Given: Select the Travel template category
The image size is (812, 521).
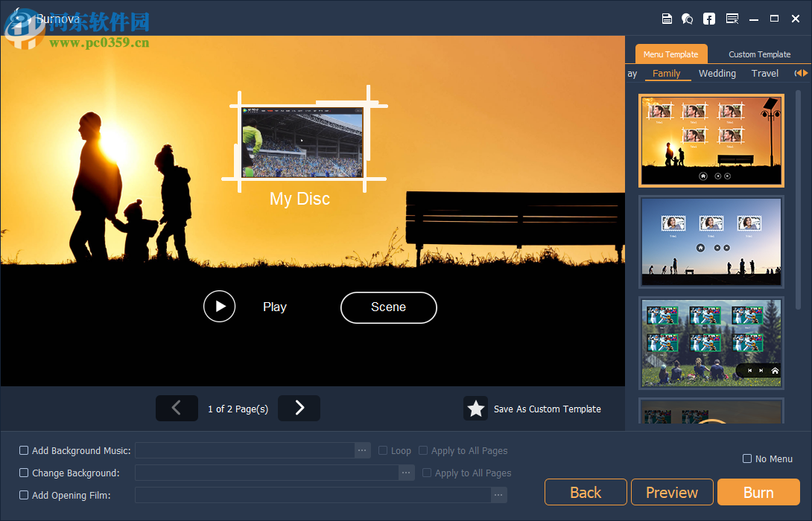Looking at the screenshot, I should pos(765,74).
